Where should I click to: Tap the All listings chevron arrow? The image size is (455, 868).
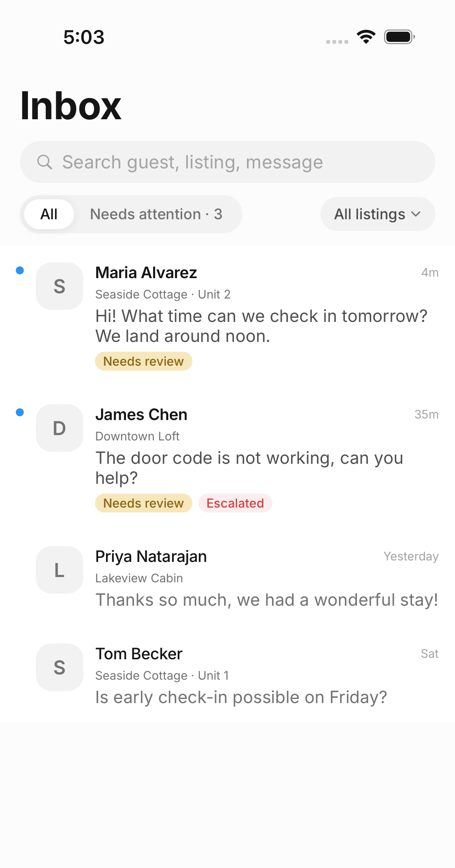[x=416, y=214]
